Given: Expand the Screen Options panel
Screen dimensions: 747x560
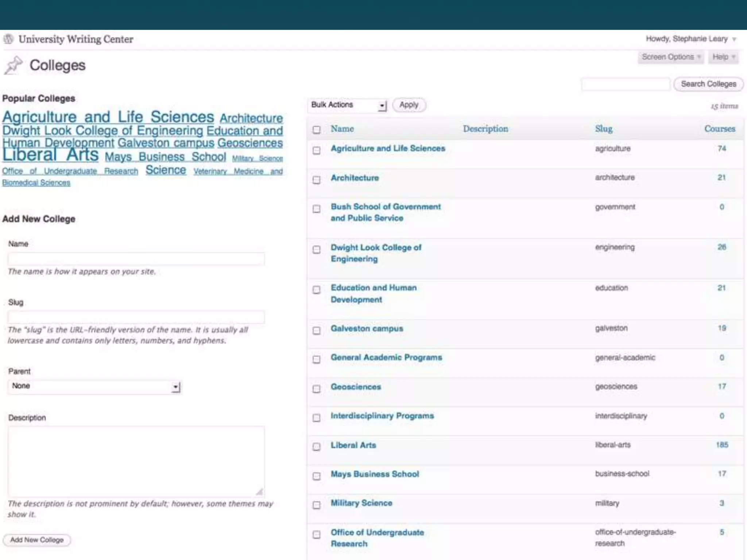Looking at the screenshot, I should (670, 57).
